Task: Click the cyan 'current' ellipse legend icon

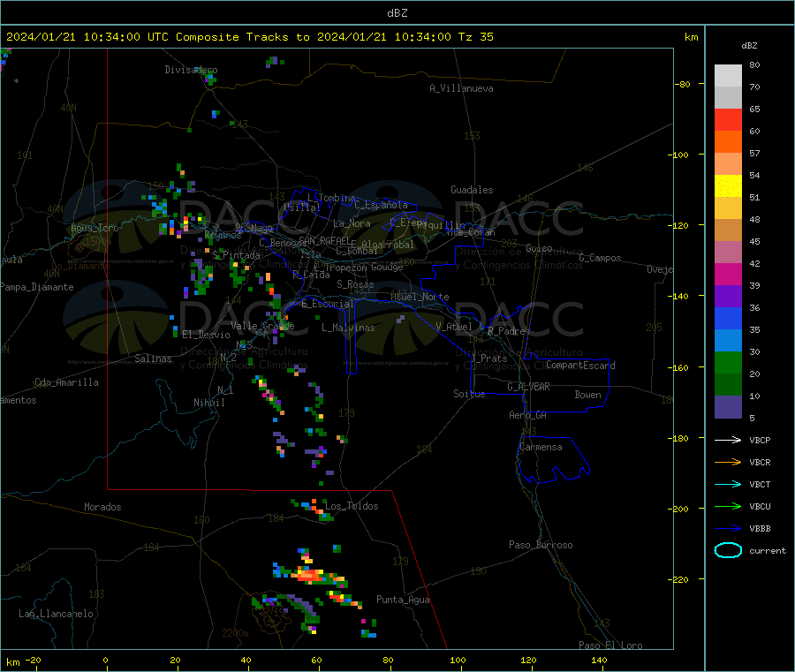Action: click(x=728, y=550)
